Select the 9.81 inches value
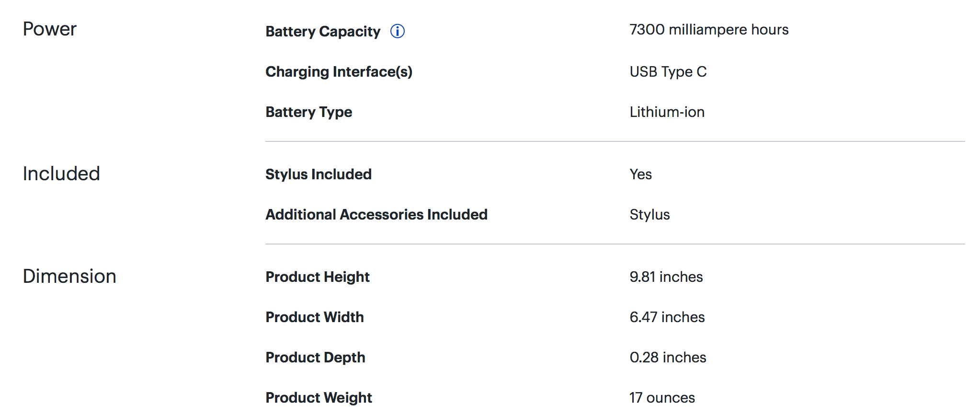This screenshot has height=418, width=980. point(666,277)
